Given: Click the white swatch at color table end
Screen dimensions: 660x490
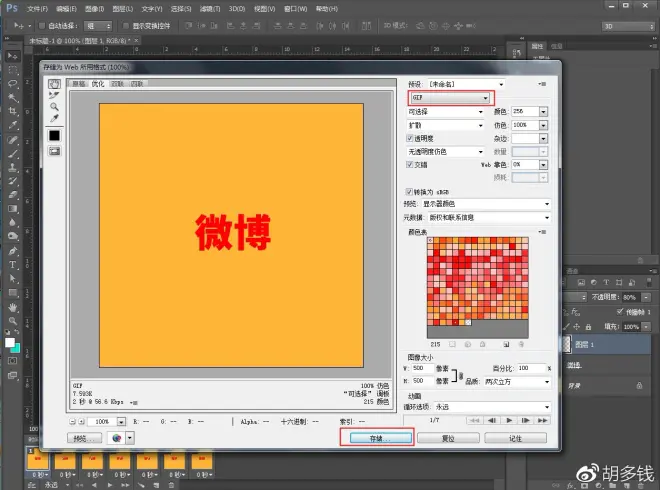Looking at the screenshot, I should [468, 322].
